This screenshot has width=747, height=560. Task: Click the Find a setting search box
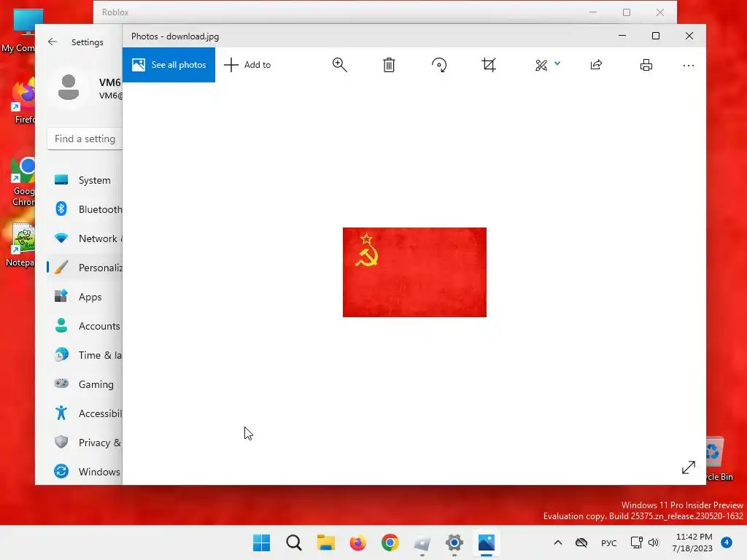click(85, 139)
